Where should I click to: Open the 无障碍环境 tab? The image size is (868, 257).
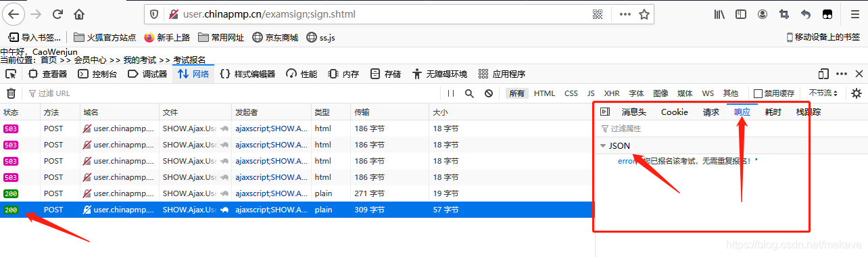(x=439, y=74)
